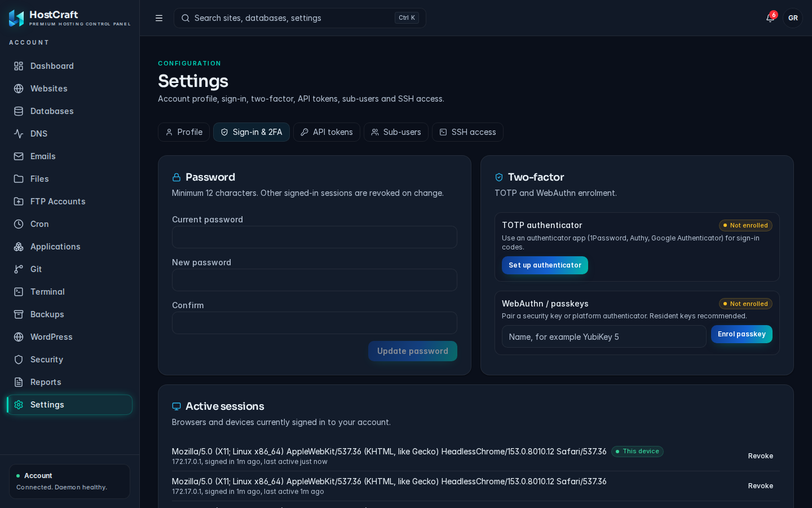Click the Enrol passkey button
The height and width of the screenshot is (508, 812).
[x=742, y=334]
